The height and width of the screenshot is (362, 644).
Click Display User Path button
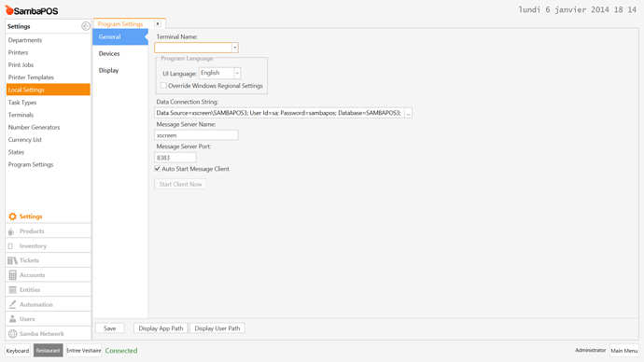pyautogui.click(x=217, y=328)
